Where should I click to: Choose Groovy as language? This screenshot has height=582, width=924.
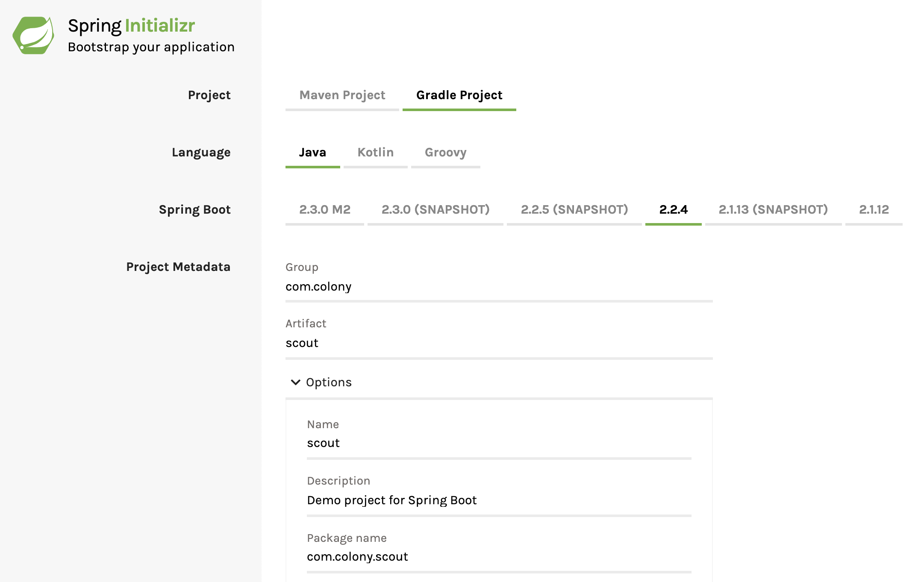(445, 153)
